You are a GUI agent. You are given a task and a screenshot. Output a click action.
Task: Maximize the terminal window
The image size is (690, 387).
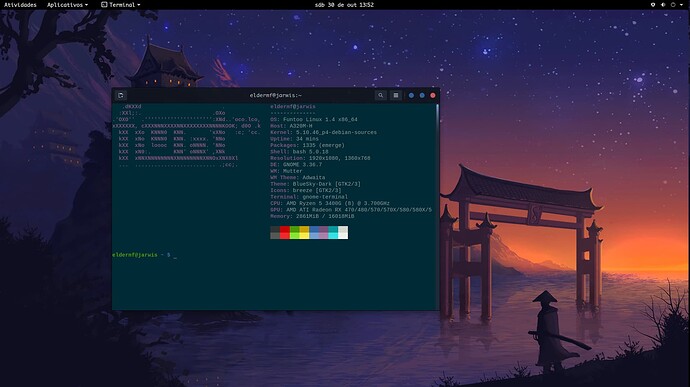pyautogui.click(x=422, y=95)
